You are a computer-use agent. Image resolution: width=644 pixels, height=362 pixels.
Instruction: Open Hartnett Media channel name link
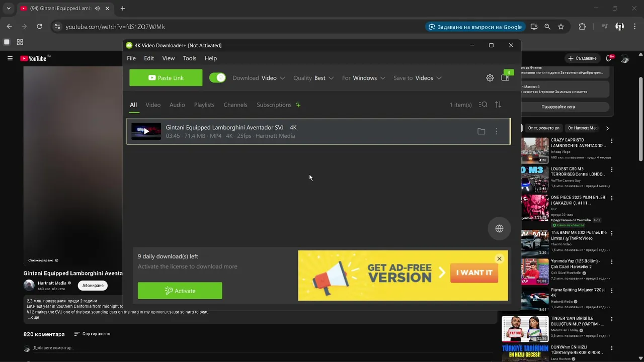click(x=52, y=283)
